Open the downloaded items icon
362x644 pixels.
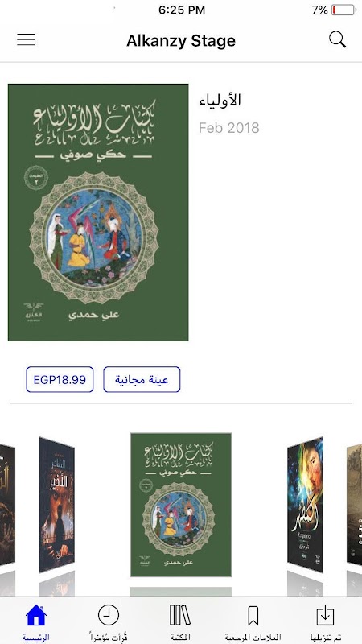(325, 616)
